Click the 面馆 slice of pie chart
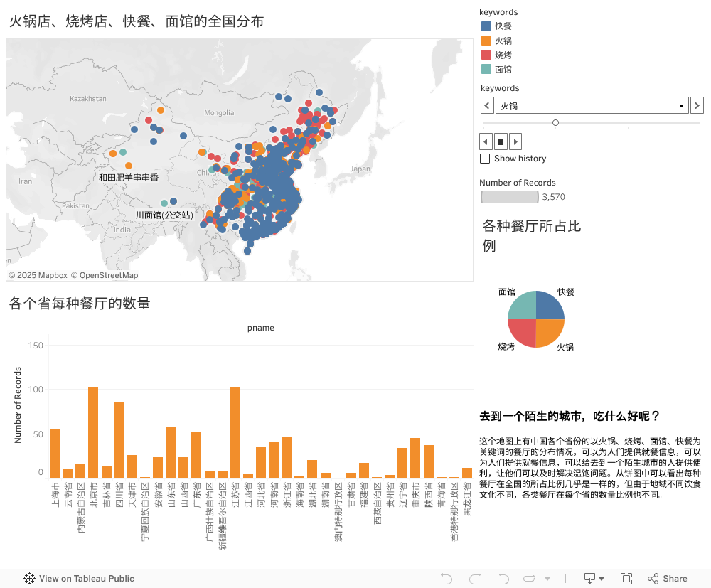Image resolution: width=711 pixels, height=588 pixels. pos(523,306)
